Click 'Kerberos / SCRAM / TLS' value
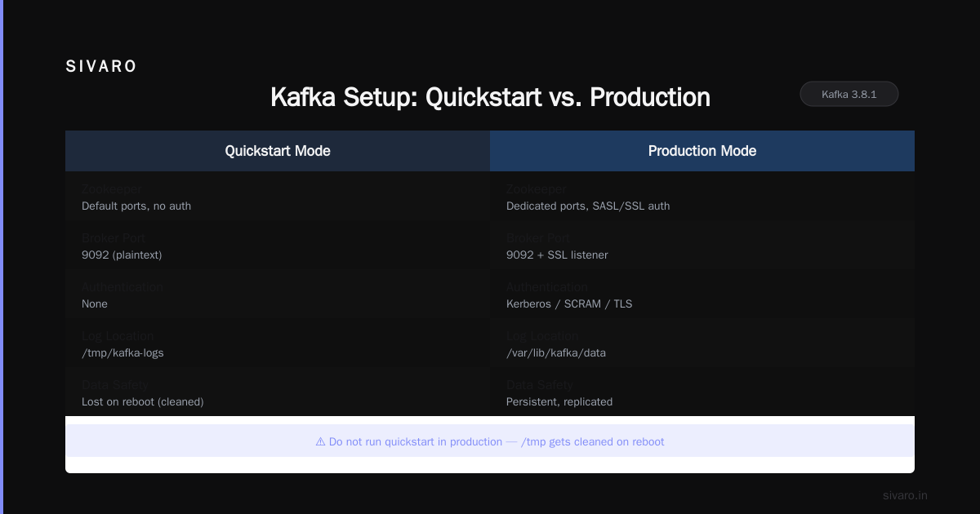The image size is (980, 514). click(x=569, y=304)
